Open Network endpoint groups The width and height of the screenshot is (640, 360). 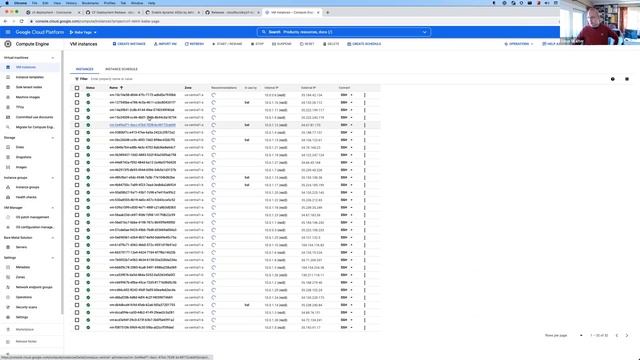(x=34, y=287)
